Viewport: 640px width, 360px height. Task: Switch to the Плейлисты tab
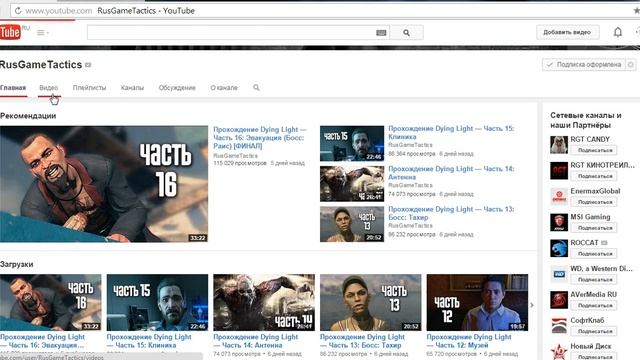tap(89, 88)
